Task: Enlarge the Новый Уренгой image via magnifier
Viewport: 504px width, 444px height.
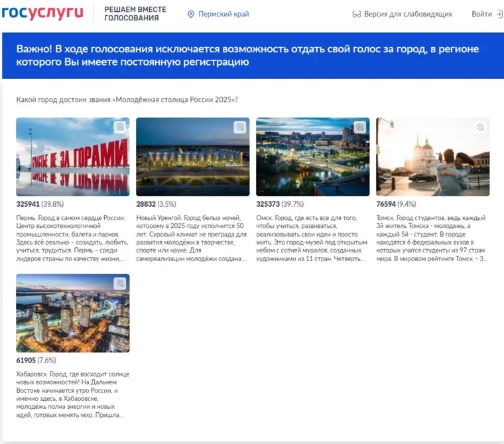Action: click(239, 127)
